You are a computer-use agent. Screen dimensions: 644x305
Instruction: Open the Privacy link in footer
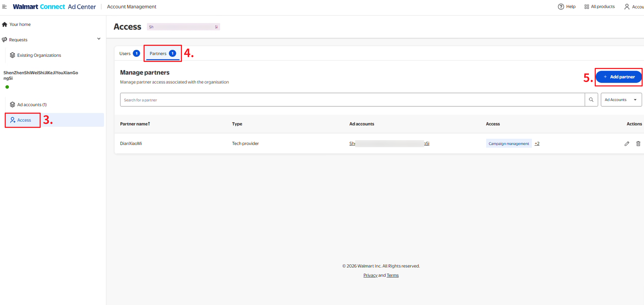tap(370, 275)
